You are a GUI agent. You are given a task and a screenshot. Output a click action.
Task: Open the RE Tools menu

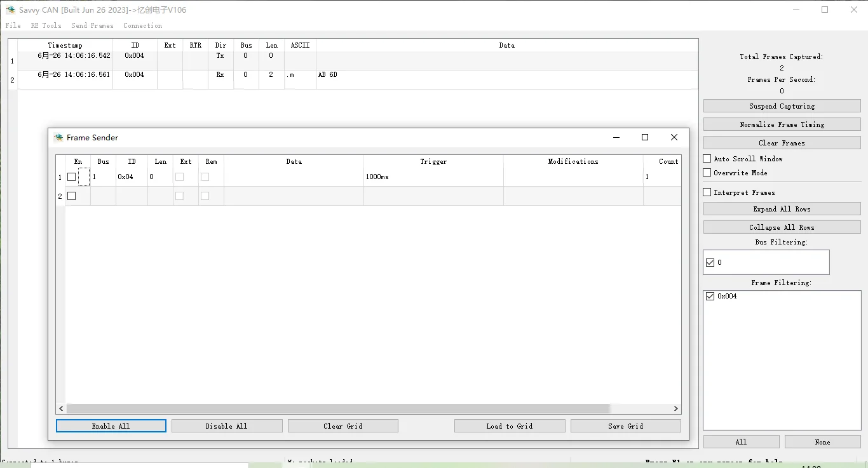[46, 25]
